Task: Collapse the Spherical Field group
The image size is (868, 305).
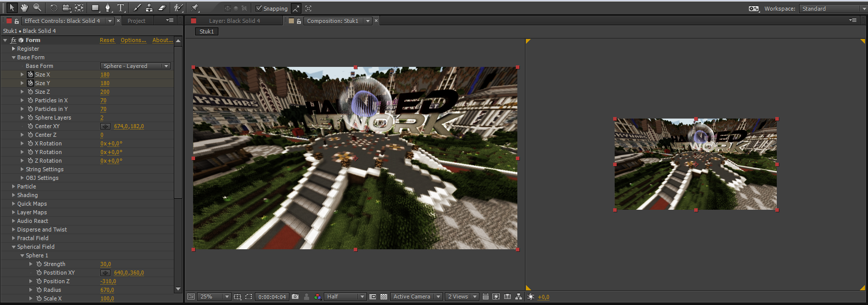Action: point(14,247)
